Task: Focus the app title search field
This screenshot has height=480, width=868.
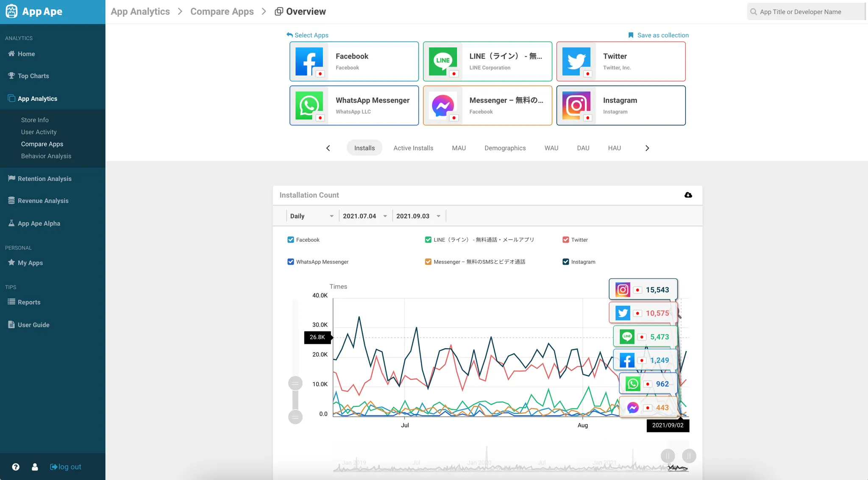Action: tap(805, 12)
